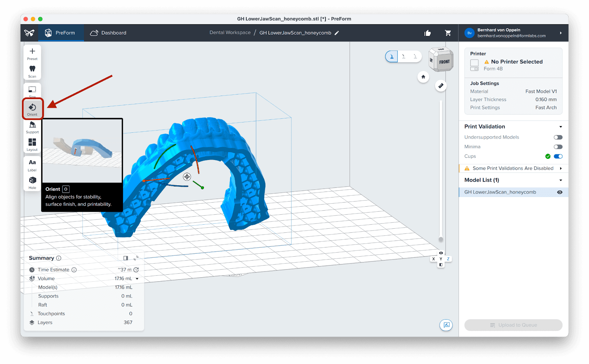Viewport: 589px width, 364px height.
Task: Turn on Minima validation toggle
Action: [x=558, y=147]
